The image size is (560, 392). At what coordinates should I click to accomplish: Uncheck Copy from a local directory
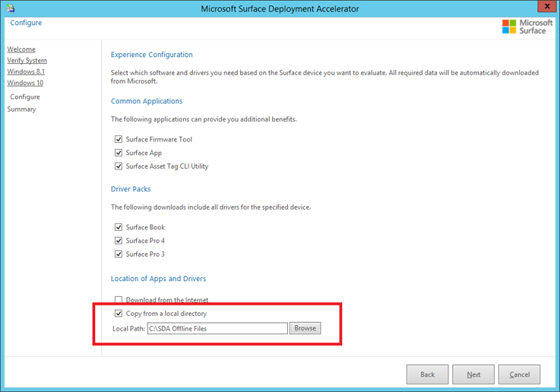pos(119,313)
